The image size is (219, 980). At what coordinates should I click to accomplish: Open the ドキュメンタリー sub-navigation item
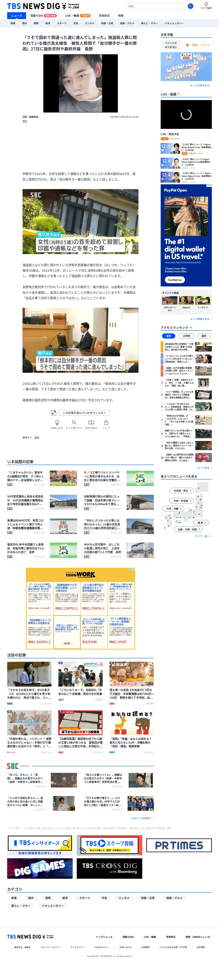[174, 23]
